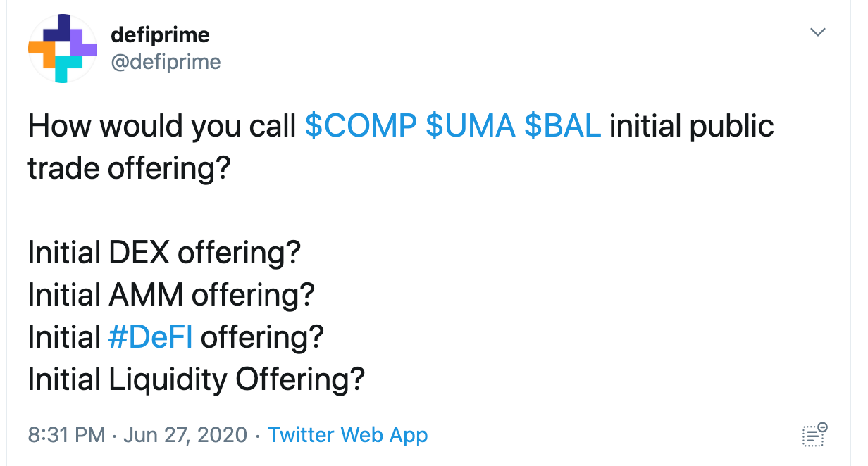Screen dimensions: 868x466
Task: Open the Twitter Web App source link
Action: [x=348, y=435]
